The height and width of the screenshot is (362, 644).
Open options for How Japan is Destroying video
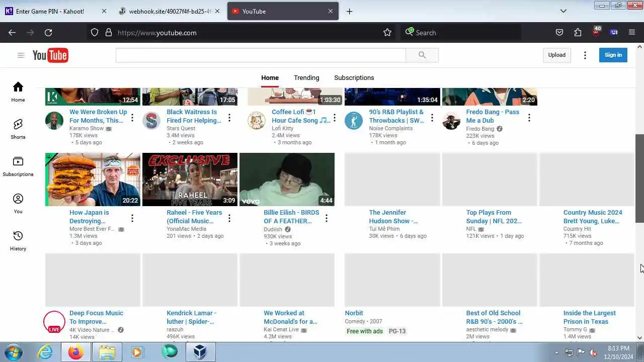[132, 218]
